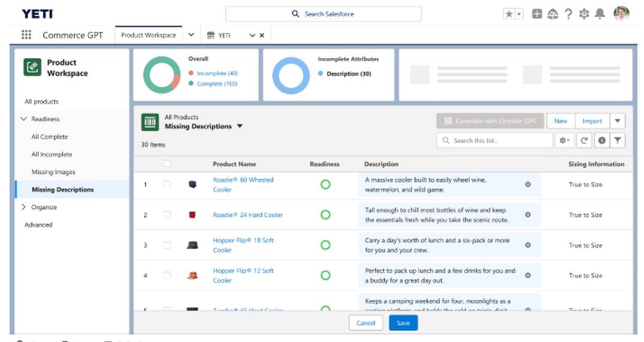Screen dimensions: 644x342
Task: Click the Save button
Action: (403, 323)
